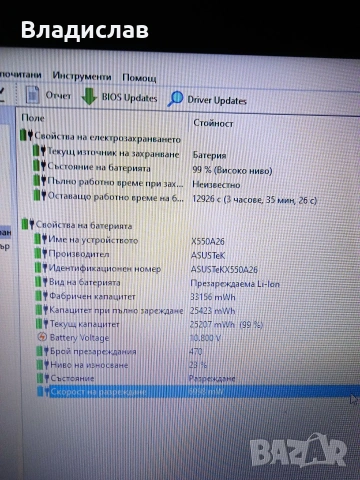
Task: Click battery icon beside Свойства на електрозахранването
Action: pyautogui.click(x=26, y=135)
